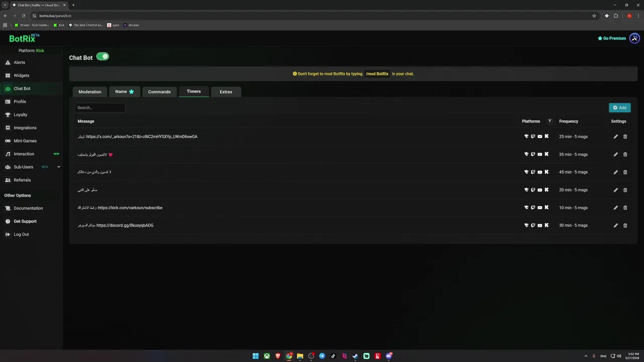Image resolution: width=644 pixels, height=362 pixels.
Task: Delete the 45 min timer
Action: coord(625,172)
